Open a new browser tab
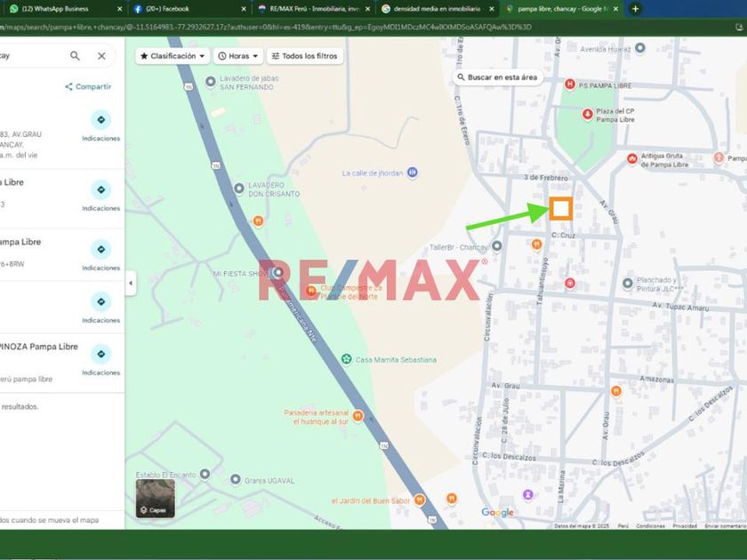The height and width of the screenshot is (560, 747). tap(635, 9)
